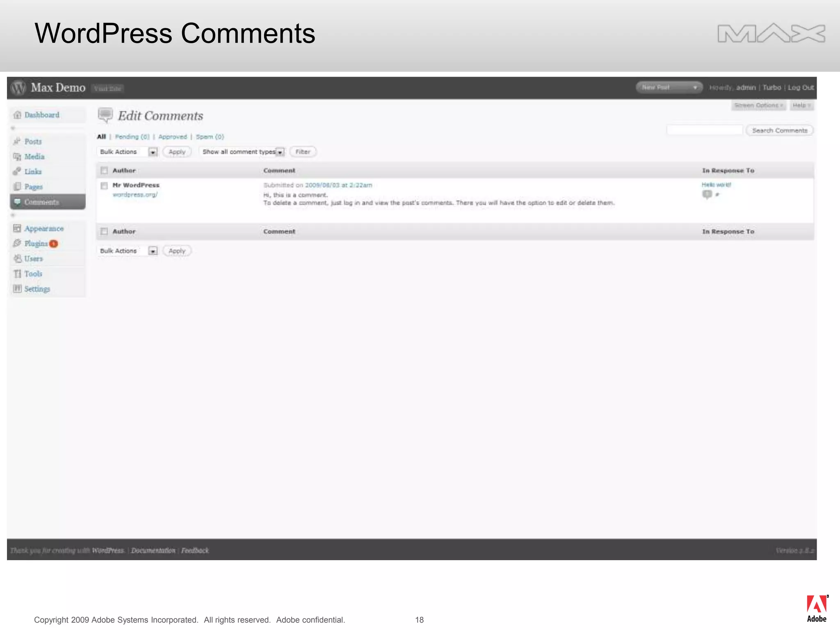Image resolution: width=840 pixels, height=630 pixels.
Task: Open the top Bulk Actions dropdown
Action: coord(128,152)
